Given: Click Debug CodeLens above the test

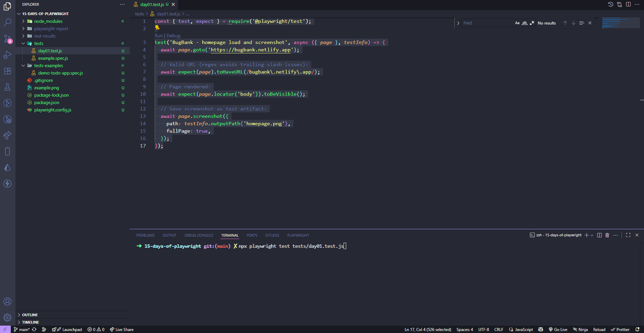Looking at the screenshot, I should click(173, 36).
